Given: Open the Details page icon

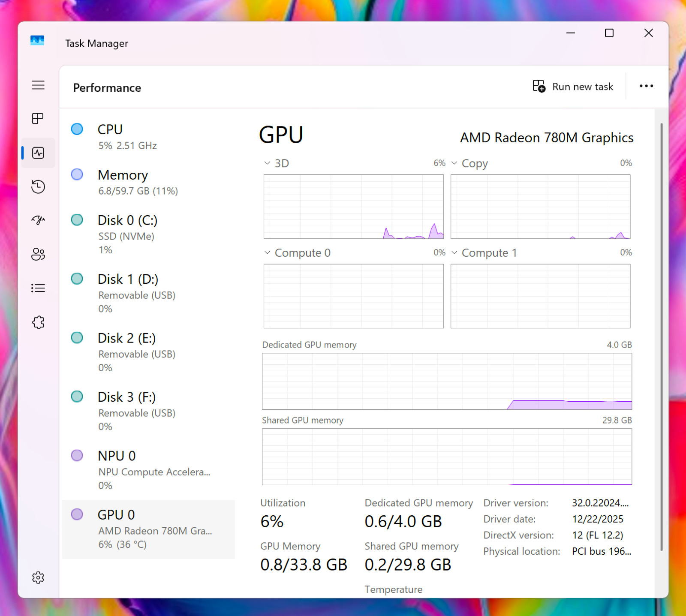Looking at the screenshot, I should click(x=38, y=288).
